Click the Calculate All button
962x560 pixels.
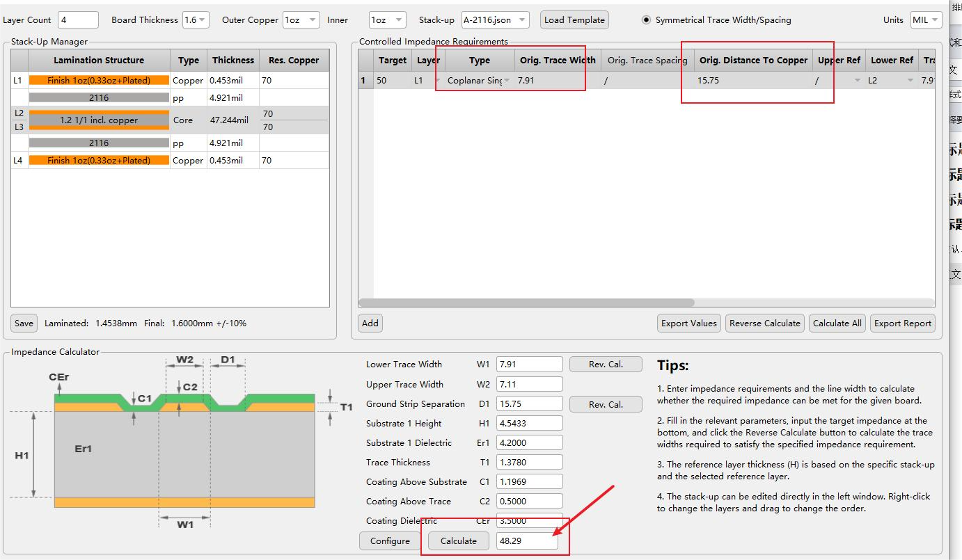pos(837,323)
